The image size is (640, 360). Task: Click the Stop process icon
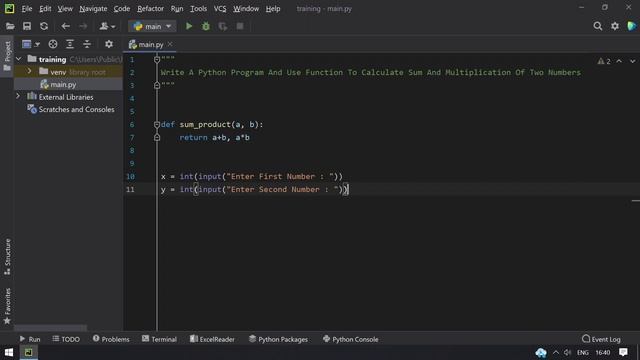240,26
